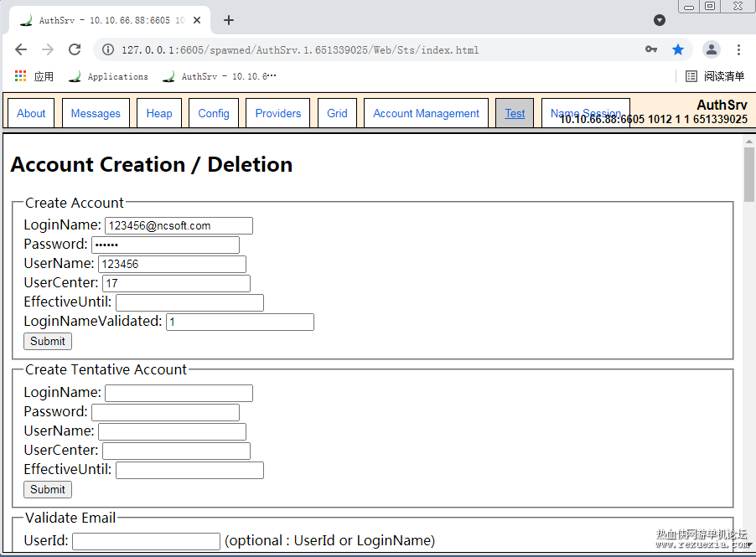Open the Grid tab
Viewport: 756px width, 557px height.
pos(337,113)
